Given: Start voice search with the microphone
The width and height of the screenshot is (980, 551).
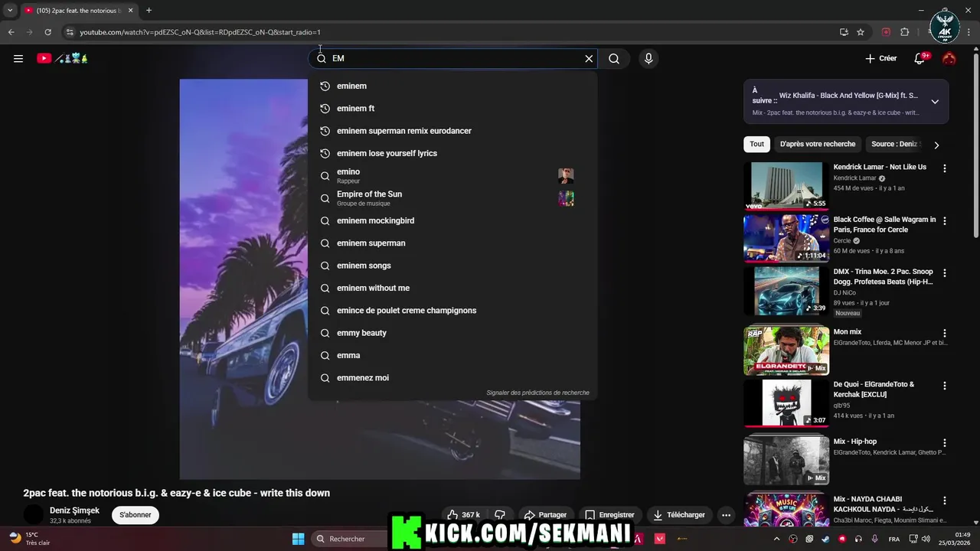Looking at the screenshot, I should coord(648,58).
